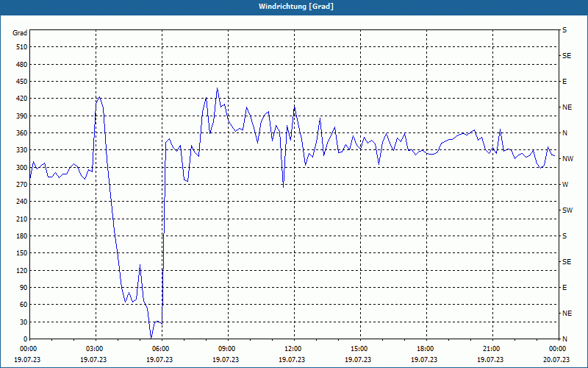This screenshot has width=588, height=368.
Task: Select the 300 y-axis value
Action: (x=22, y=168)
